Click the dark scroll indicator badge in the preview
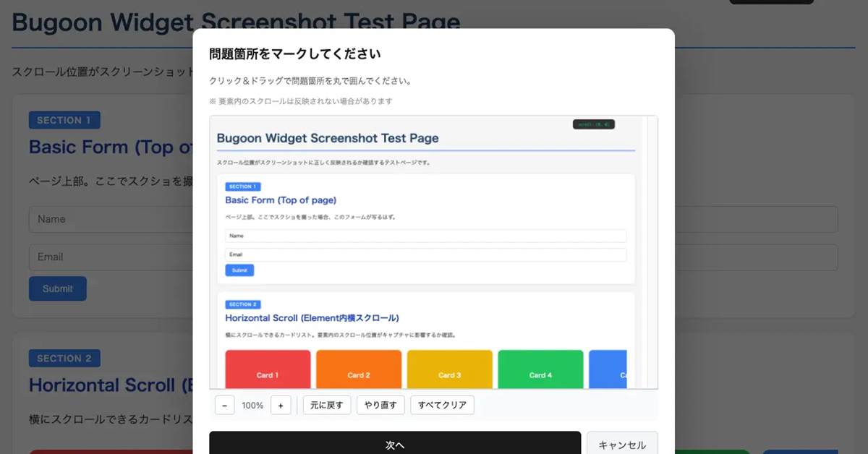868x454 pixels. point(593,124)
